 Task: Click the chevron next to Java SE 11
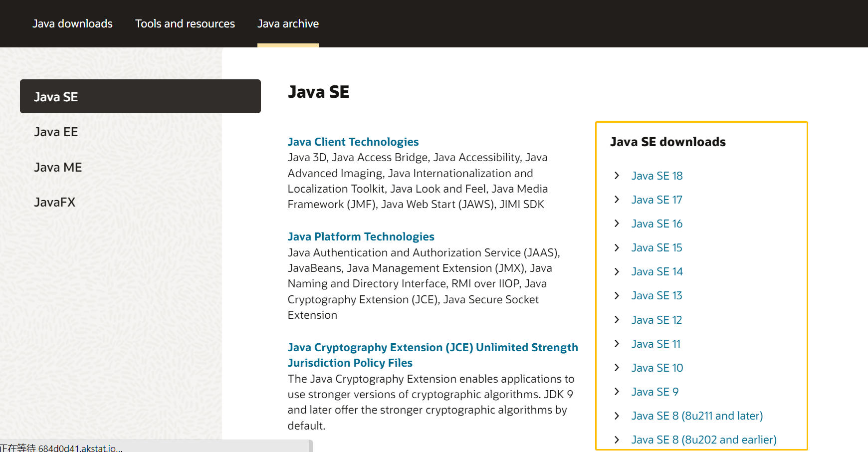(617, 344)
